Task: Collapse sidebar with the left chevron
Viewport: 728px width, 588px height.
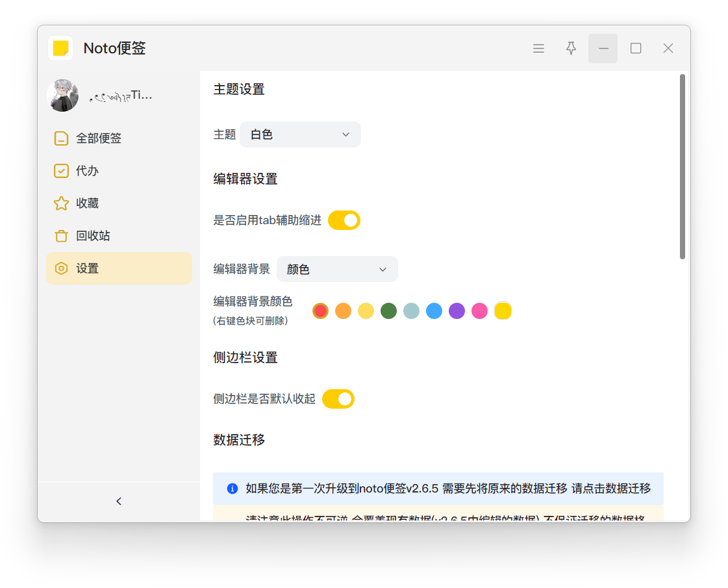Action: tap(119, 501)
